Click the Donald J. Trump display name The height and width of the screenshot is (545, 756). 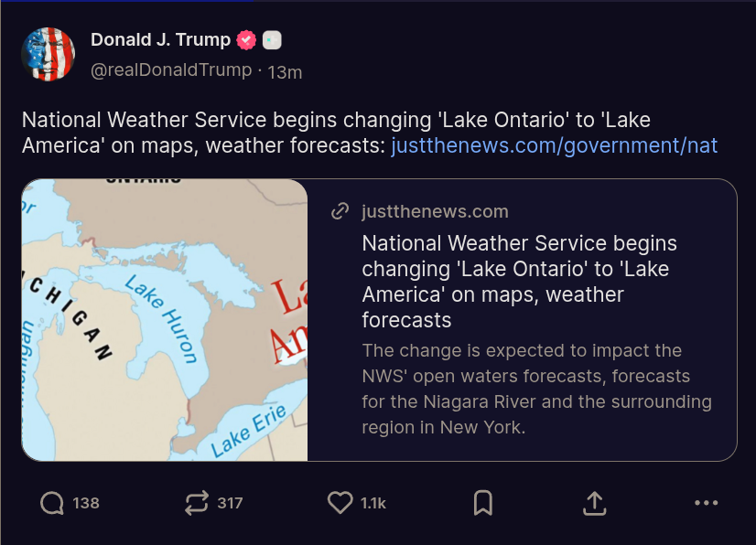(x=160, y=39)
